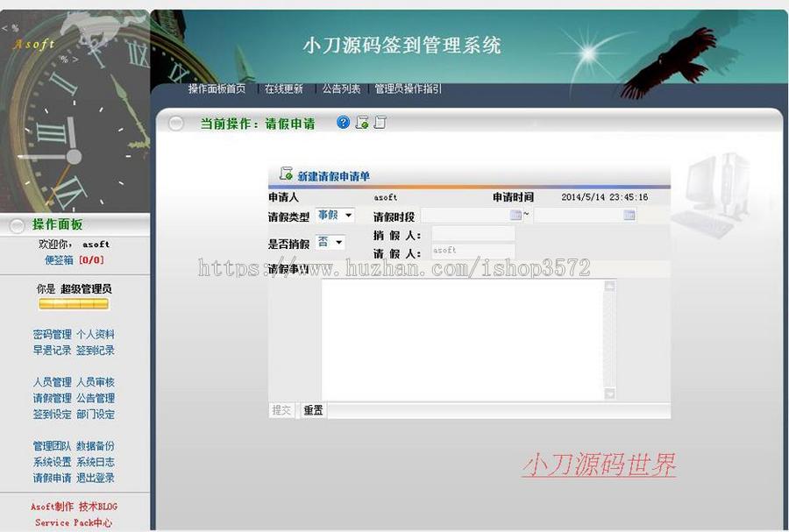Click the 重置 reset button
789x532 pixels.
[x=313, y=410]
